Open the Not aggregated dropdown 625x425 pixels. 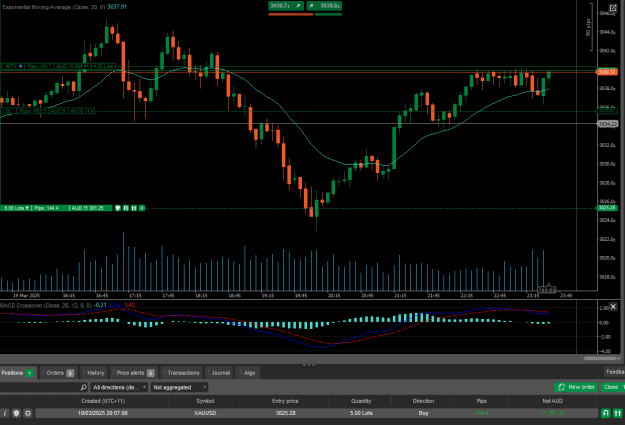click(180, 387)
